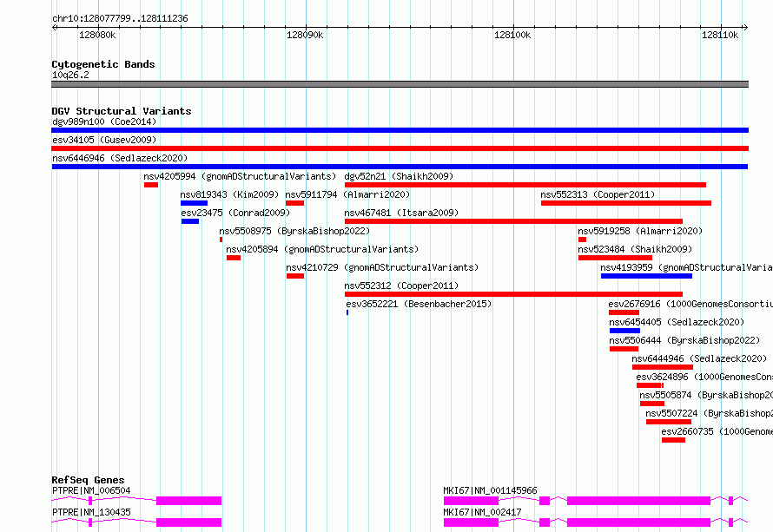Open the dgv52n21 (Shaikh2009) variant label
The image size is (773, 532).
point(399,176)
